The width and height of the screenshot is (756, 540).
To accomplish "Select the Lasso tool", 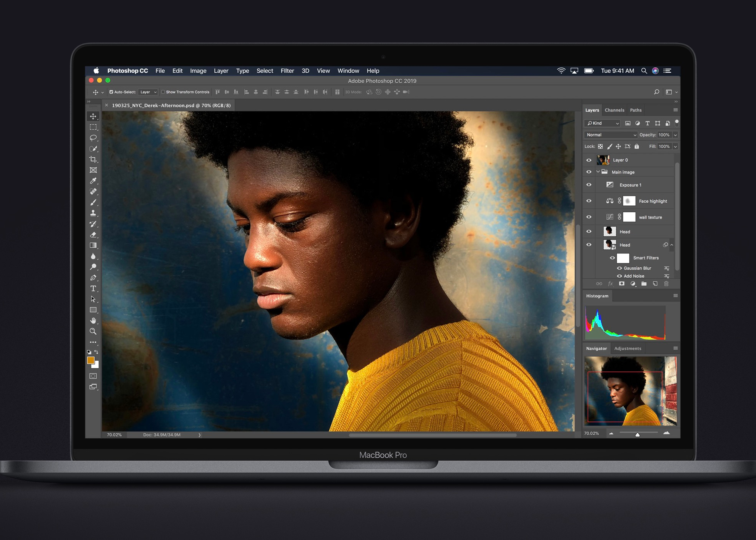I will click(93, 138).
